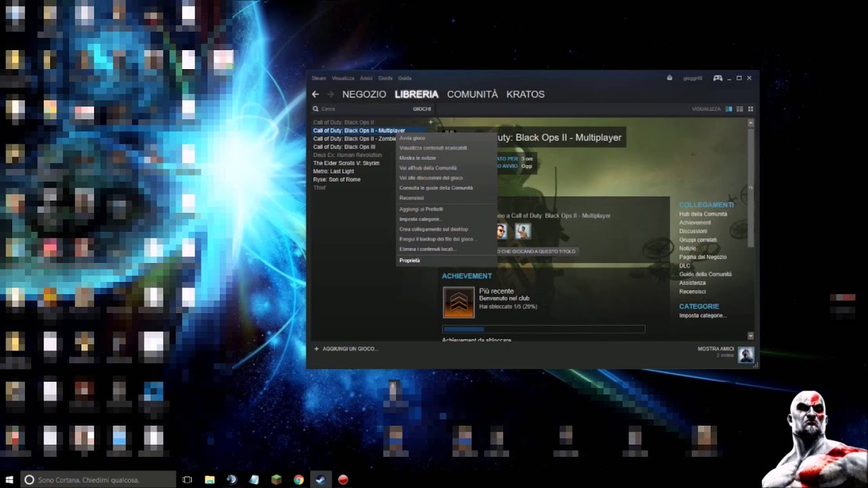The image size is (868, 488).
Task: Choose Mostra le notizie
Action: 446,158
